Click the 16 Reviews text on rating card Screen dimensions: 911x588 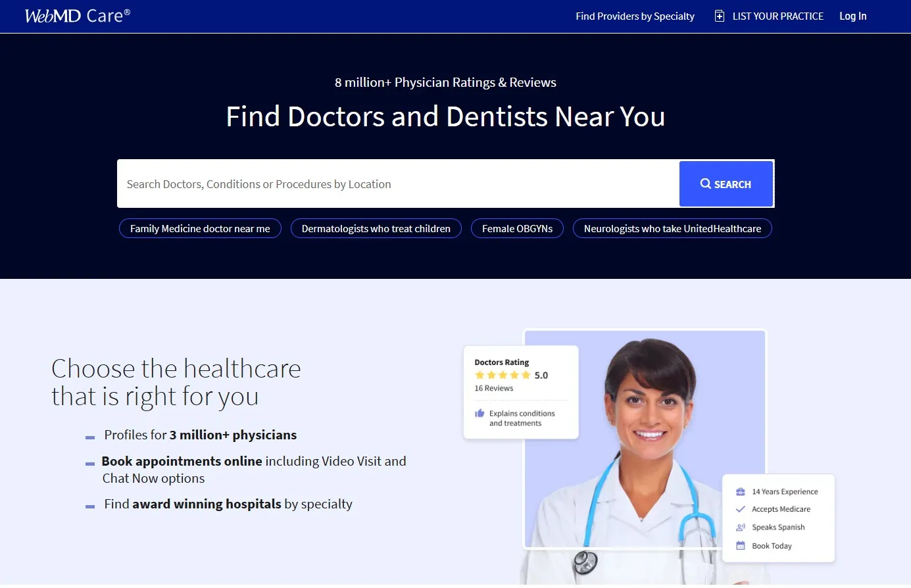pyautogui.click(x=493, y=388)
